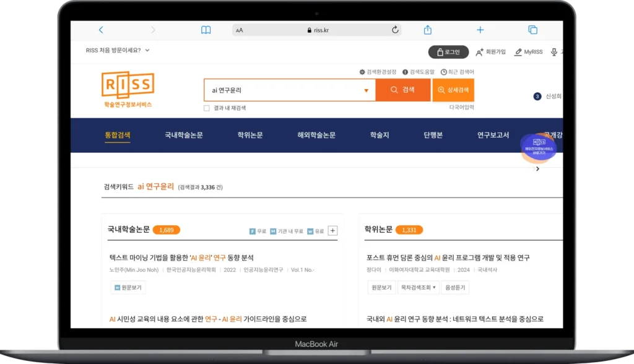The width and height of the screenshot is (634, 364).
Task: Switch to 학술지 tab
Action: [x=380, y=135]
